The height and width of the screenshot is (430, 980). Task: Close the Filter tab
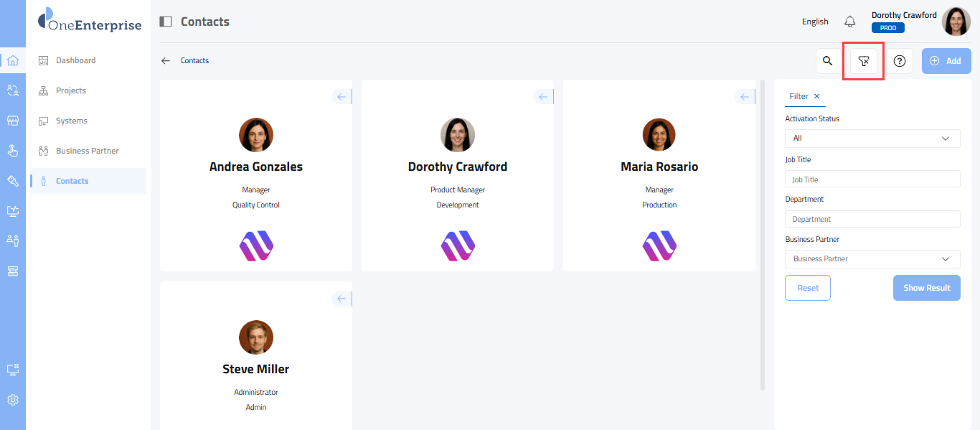[816, 96]
